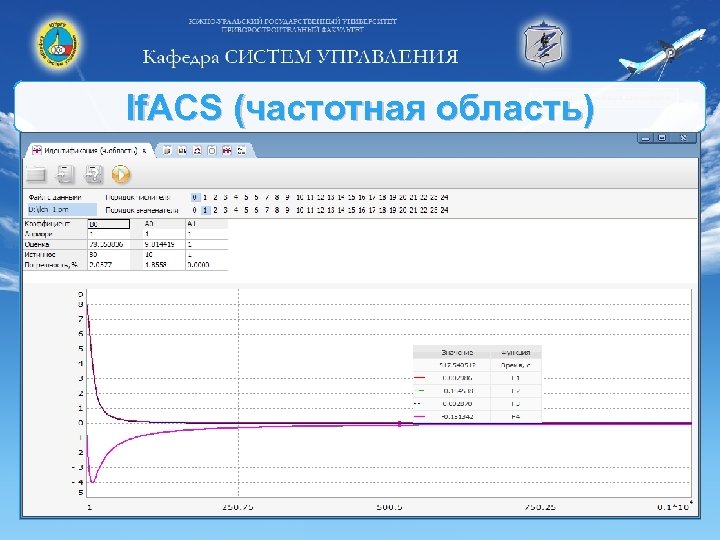Click the document icon with a question mark
The image size is (720, 540).
click(93, 174)
